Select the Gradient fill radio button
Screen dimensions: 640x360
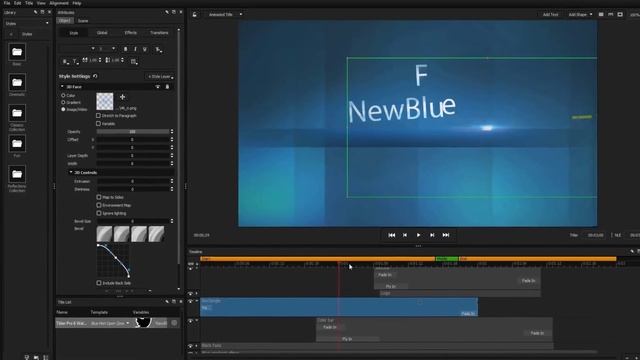tap(63, 102)
